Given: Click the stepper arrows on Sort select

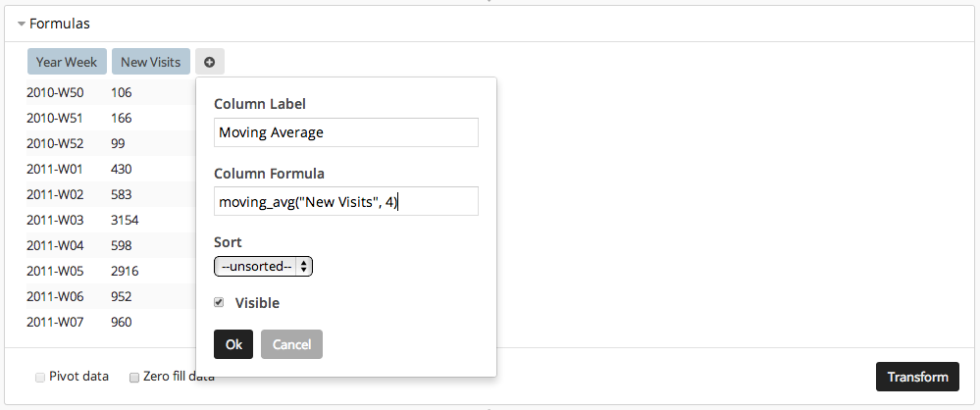Looking at the screenshot, I should point(304,266).
